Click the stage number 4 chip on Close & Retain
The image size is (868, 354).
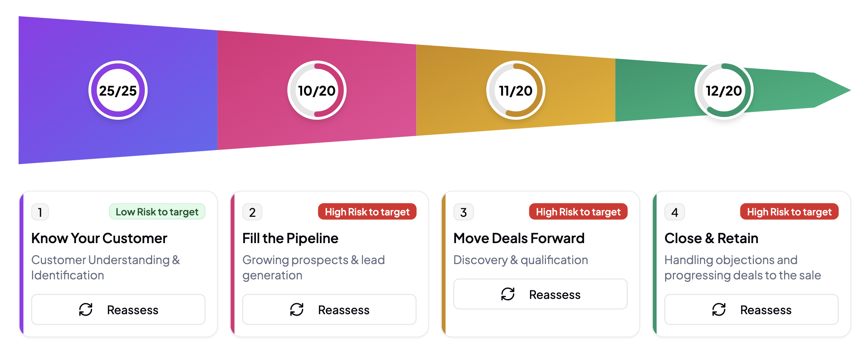click(674, 211)
